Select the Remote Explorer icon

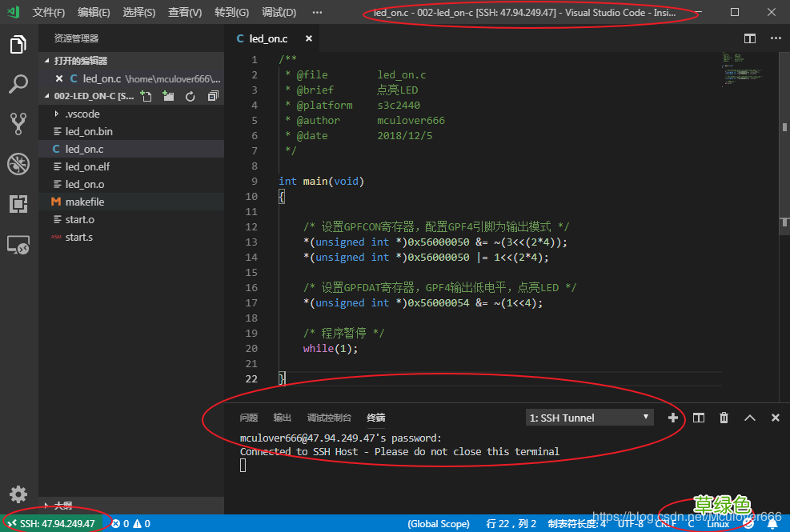pyautogui.click(x=18, y=245)
